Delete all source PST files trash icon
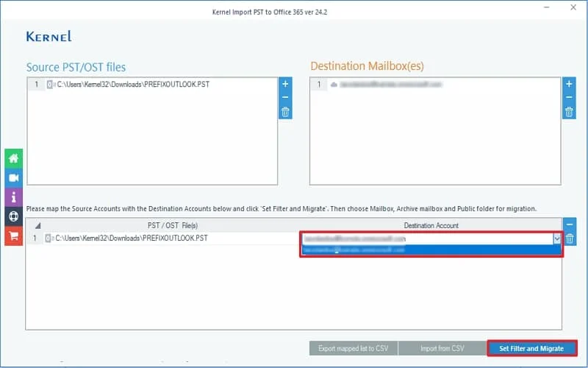Image resolution: width=588 pixels, height=368 pixels. tap(285, 112)
